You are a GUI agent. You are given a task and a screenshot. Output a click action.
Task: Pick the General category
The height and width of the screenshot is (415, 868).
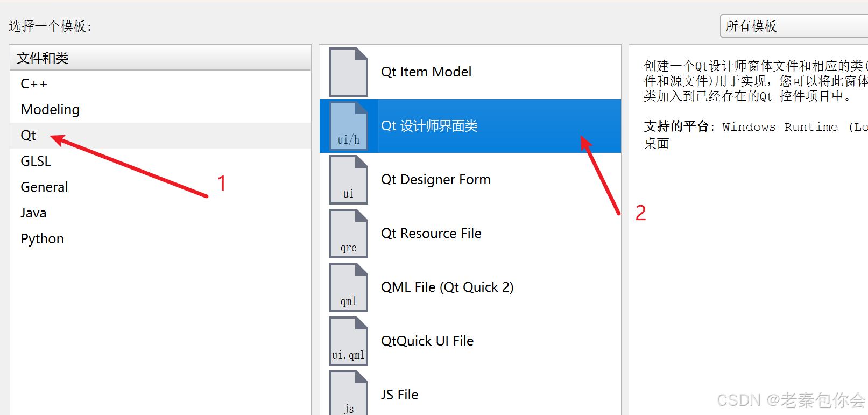tap(160, 187)
